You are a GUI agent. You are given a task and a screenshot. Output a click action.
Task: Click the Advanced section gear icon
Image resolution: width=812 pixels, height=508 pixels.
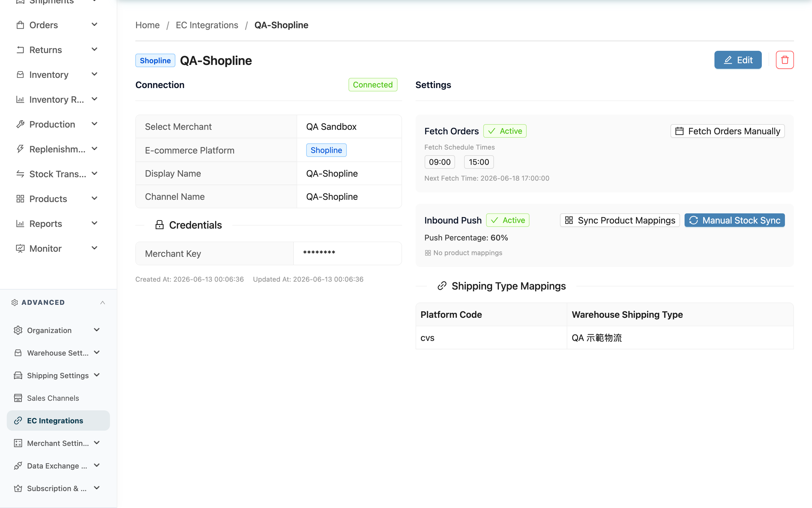pyautogui.click(x=14, y=302)
